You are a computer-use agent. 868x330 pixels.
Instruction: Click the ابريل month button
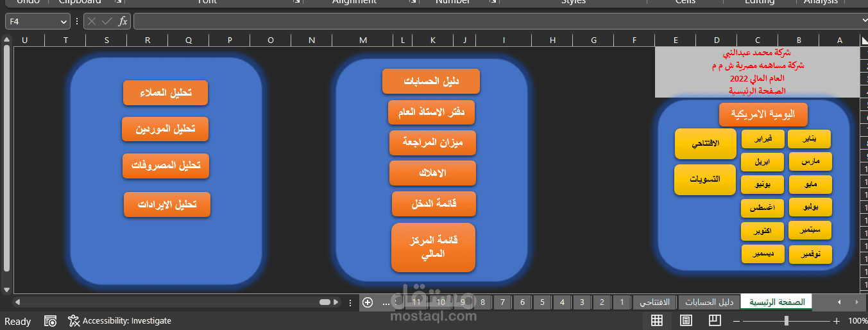pyautogui.click(x=762, y=162)
